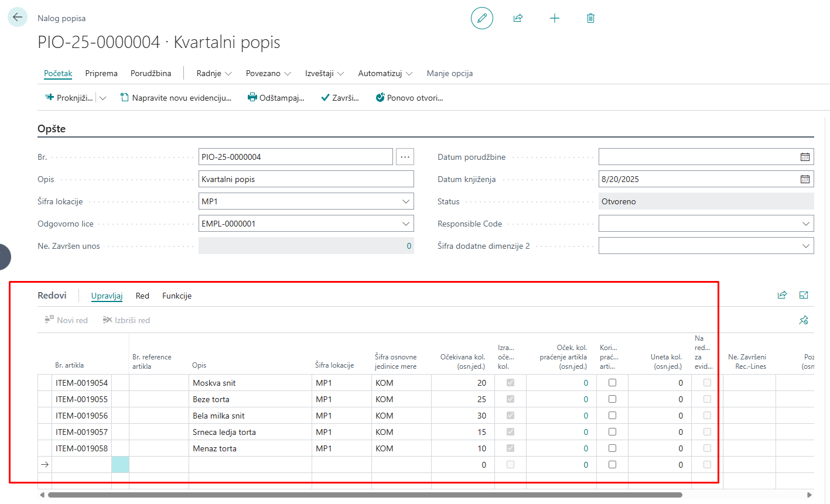The image size is (830, 504).
Task: Click the back arrow icon
Action: tap(18, 18)
